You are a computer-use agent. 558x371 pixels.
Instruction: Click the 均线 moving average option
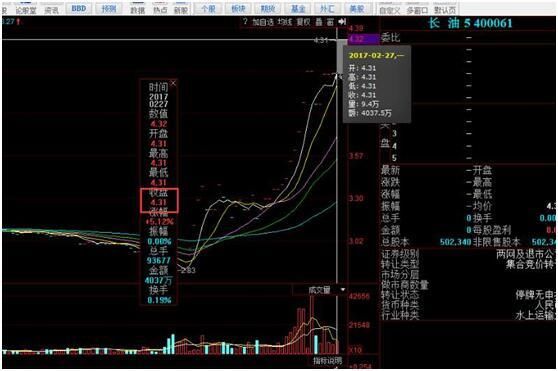(285, 22)
